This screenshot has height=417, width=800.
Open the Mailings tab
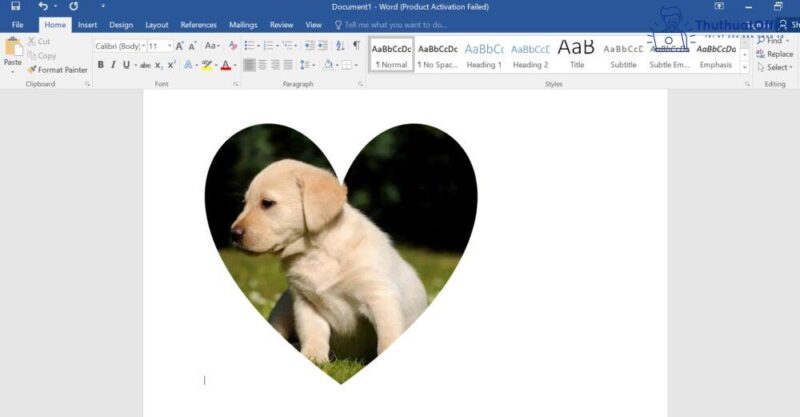click(243, 24)
